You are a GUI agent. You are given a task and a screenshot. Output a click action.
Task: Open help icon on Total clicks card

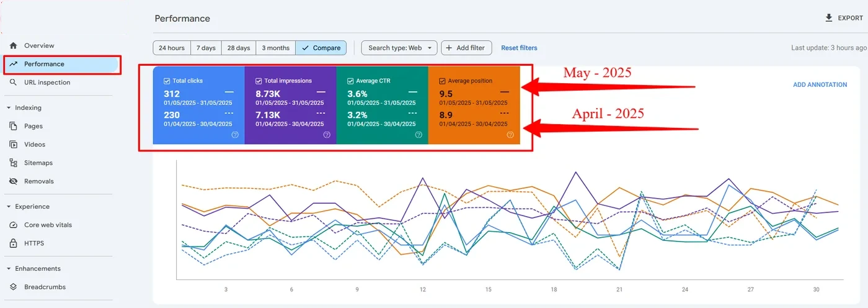pyautogui.click(x=235, y=135)
